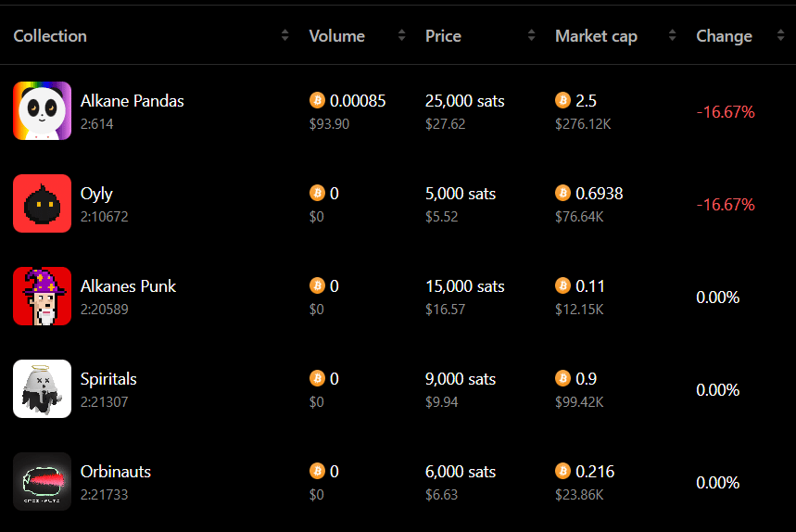Click Bitcoin icon beside Oyly market cap 0.6938

pyautogui.click(x=563, y=193)
